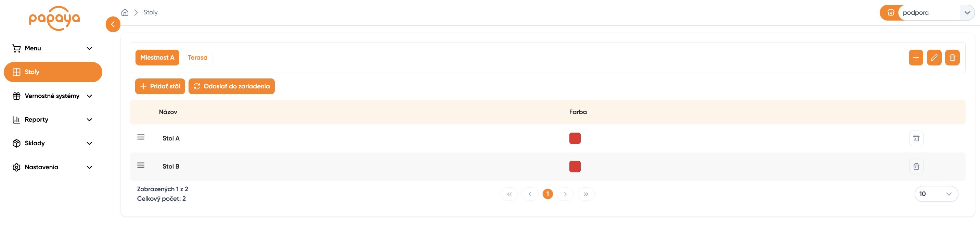Go to next page arrow
Image resolution: width=980 pixels, height=233 pixels.
coord(565,194)
